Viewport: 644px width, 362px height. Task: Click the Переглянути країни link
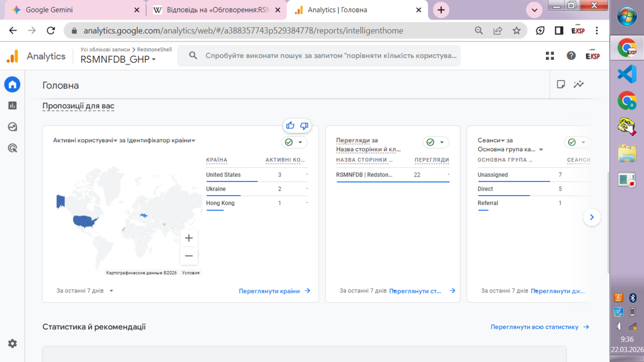(x=275, y=291)
